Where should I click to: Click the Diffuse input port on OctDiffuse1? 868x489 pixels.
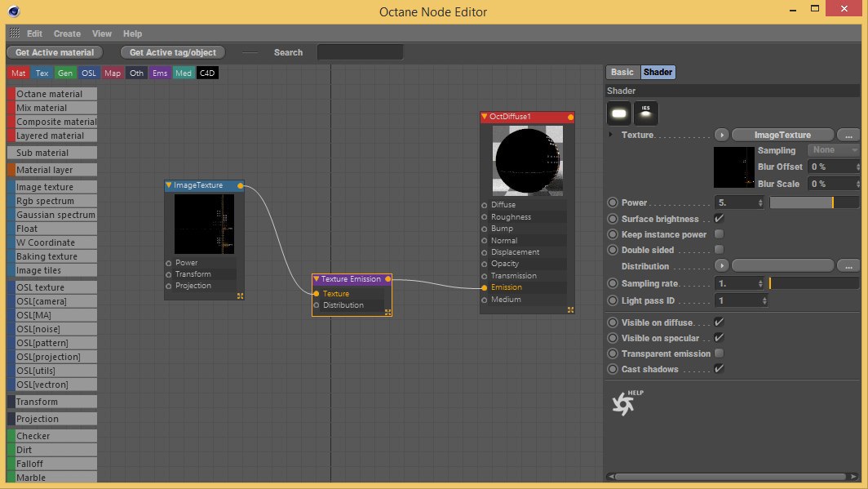pos(485,205)
